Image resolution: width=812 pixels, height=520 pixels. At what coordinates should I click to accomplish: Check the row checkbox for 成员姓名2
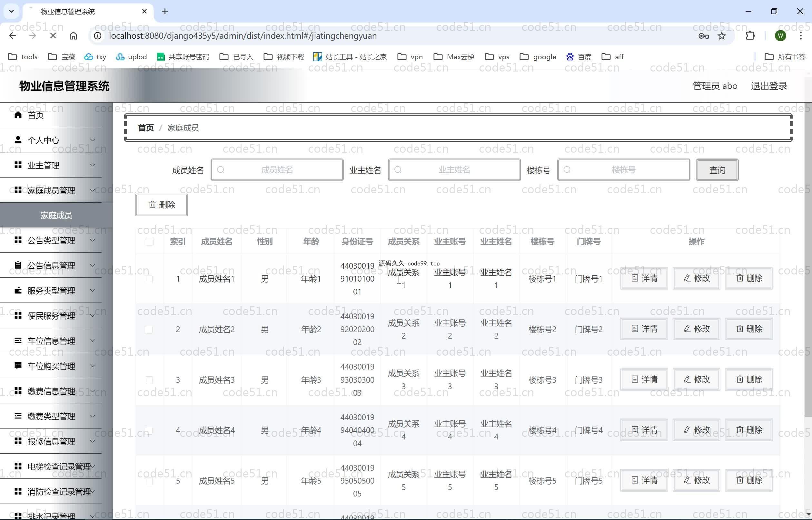click(149, 329)
